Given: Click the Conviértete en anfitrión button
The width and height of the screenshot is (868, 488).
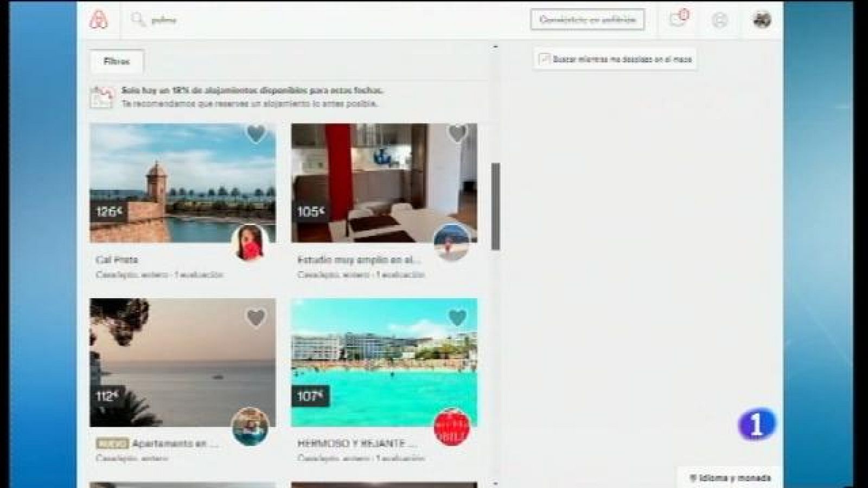Looking at the screenshot, I should (587, 20).
